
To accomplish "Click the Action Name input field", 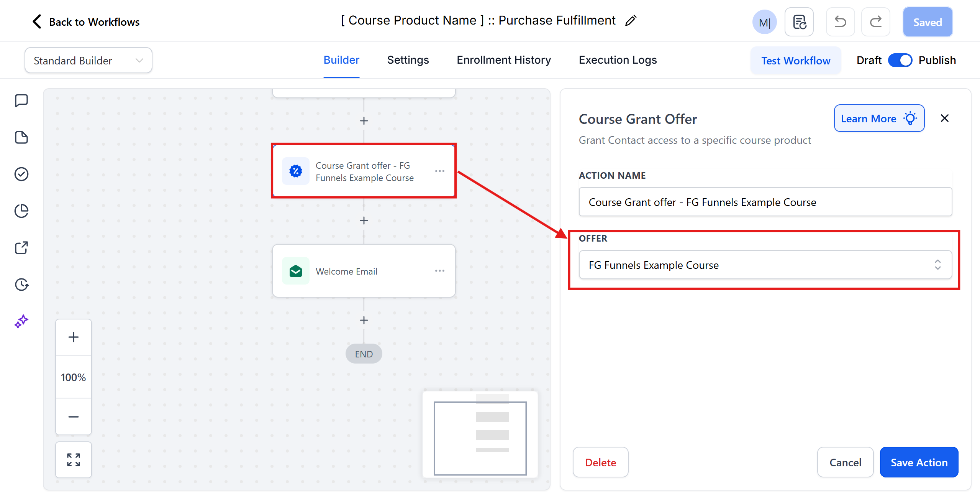I will [x=765, y=202].
